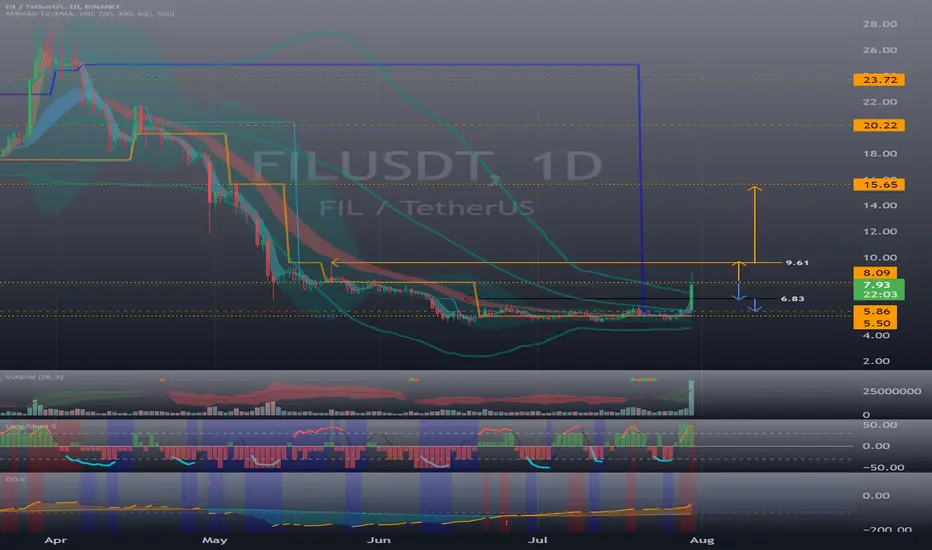This screenshot has width=932, height=550.
Task: Click the latest green price candle
Action: pos(691,296)
